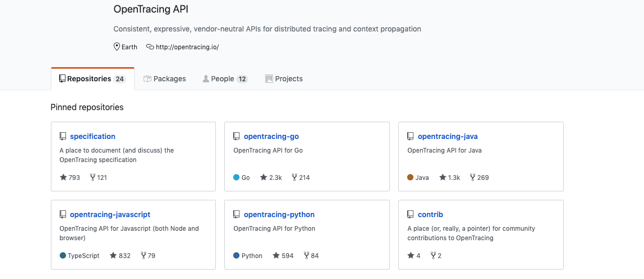Go to the Projects tab
Screen dimensions: 644x279
click(x=284, y=79)
